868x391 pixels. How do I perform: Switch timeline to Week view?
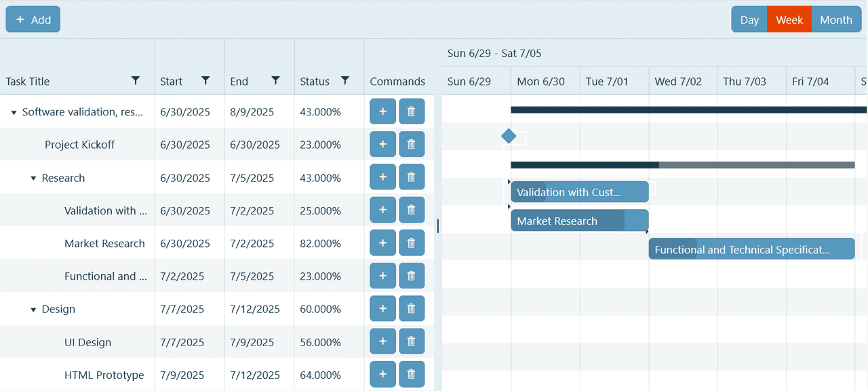(x=789, y=20)
